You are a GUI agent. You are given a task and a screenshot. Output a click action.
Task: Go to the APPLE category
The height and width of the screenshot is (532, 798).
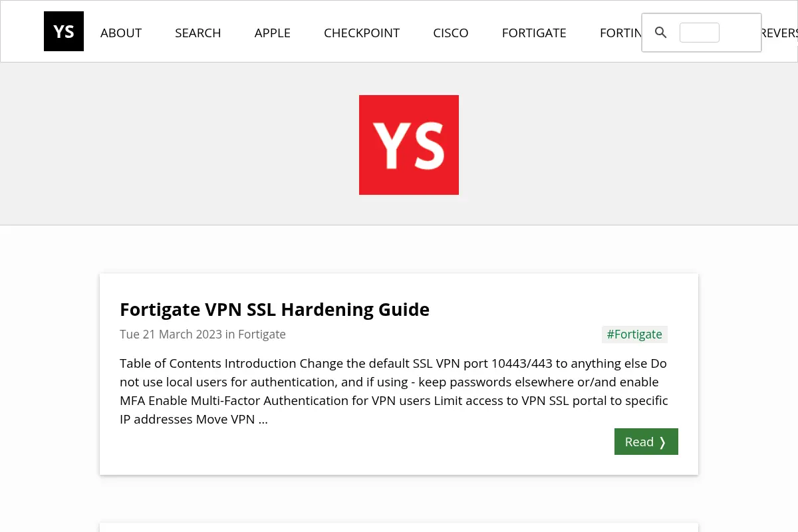point(273,33)
